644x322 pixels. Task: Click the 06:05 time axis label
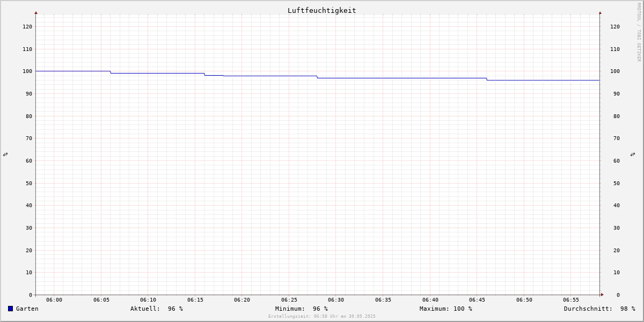101,300
